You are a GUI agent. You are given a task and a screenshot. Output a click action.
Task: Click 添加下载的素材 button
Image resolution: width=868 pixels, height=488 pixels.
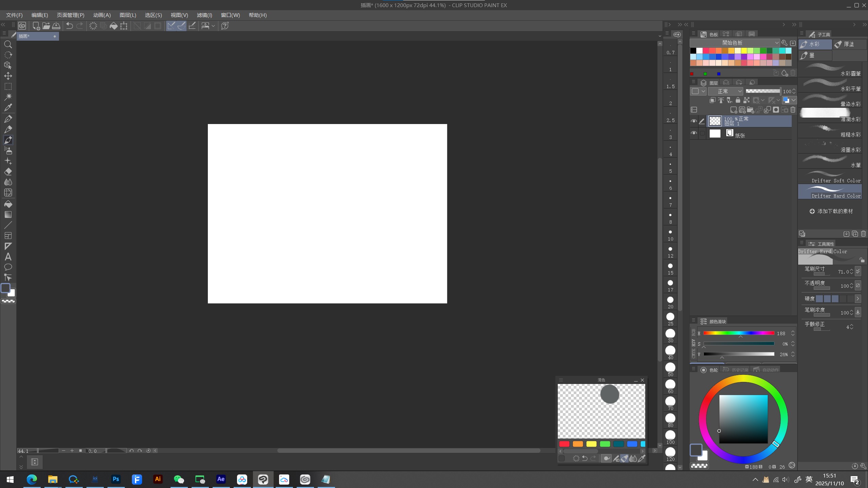[831, 211]
